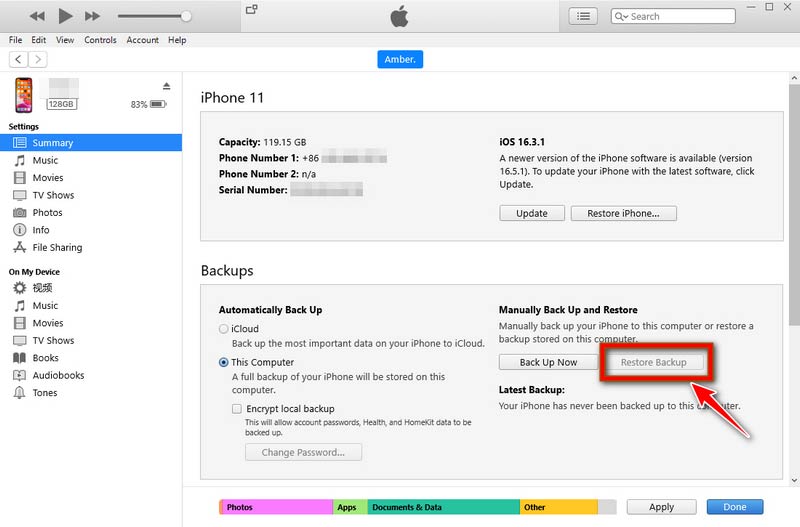Open Audiobooks under On My Device
Viewport: 800px width, 527px height.
click(58, 375)
